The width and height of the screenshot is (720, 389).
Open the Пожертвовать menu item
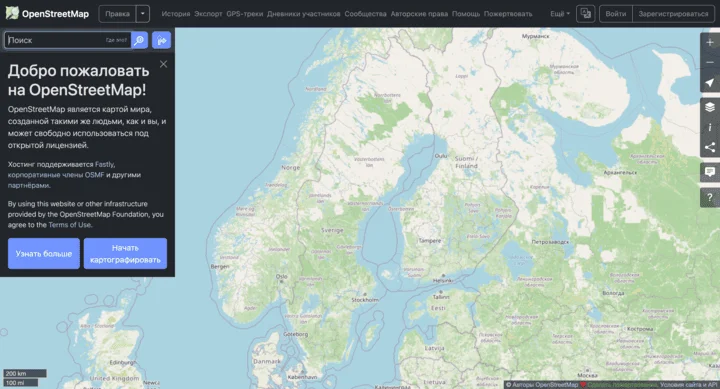[508, 14]
